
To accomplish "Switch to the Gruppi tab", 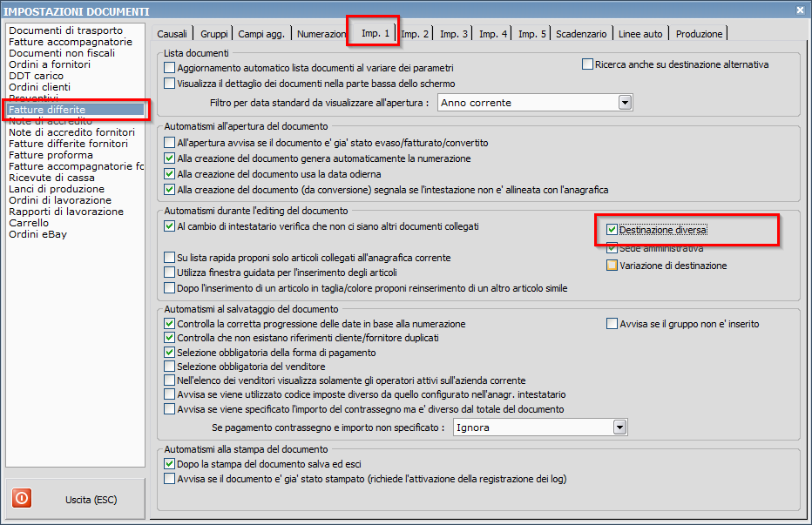I will 213,34.
